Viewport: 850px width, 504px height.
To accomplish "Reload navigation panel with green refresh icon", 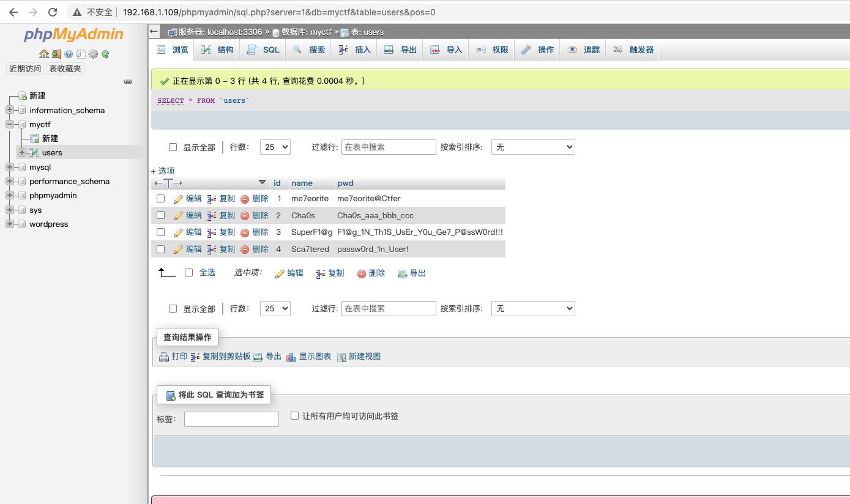I will (x=105, y=54).
